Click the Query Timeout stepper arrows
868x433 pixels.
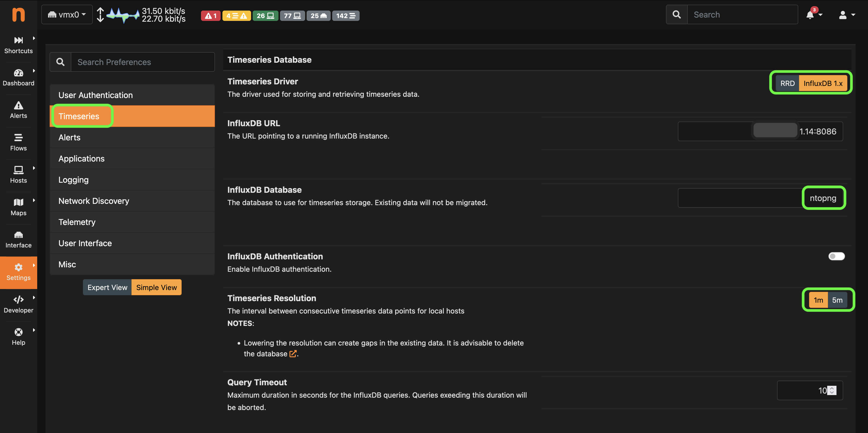coord(832,390)
